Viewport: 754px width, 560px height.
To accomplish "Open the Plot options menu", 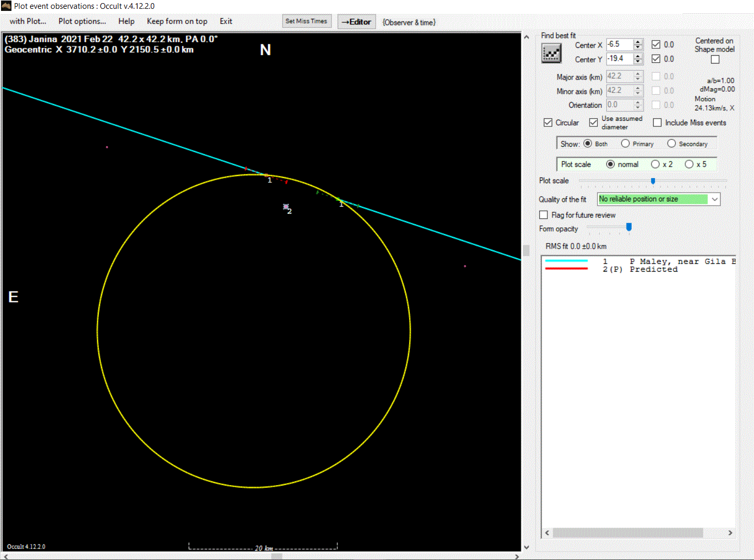I will [x=82, y=21].
